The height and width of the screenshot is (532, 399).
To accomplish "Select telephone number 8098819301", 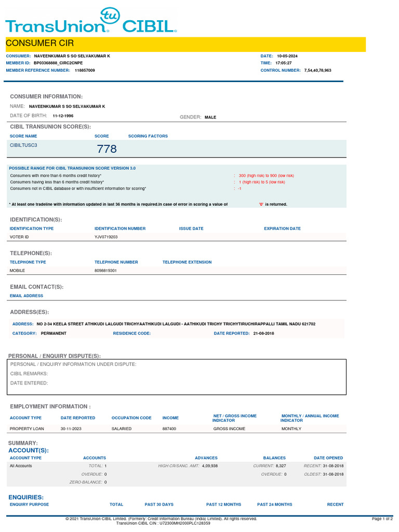I will 105,270.
